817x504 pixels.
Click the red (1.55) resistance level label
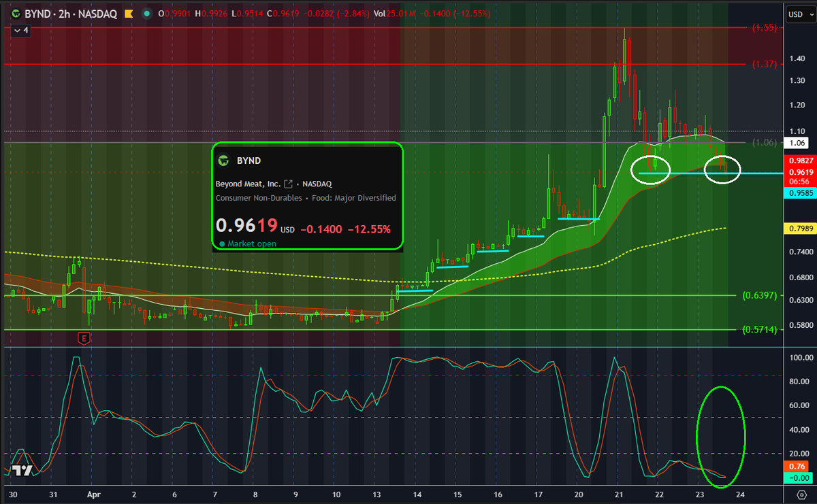[x=764, y=28]
